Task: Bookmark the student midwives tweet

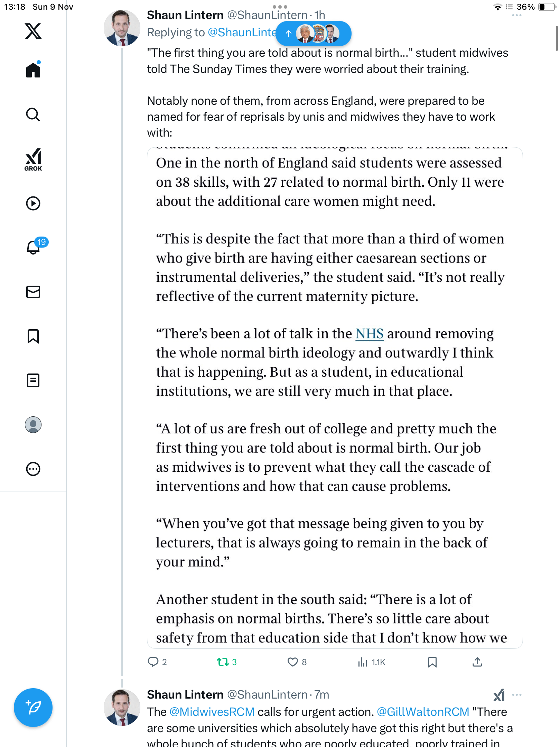Action: pyautogui.click(x=432, y=662)
